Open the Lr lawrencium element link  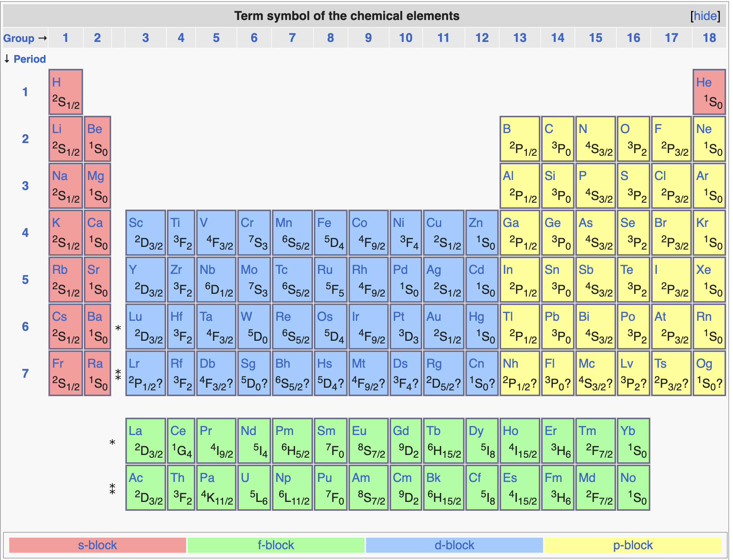pos(134,363)
